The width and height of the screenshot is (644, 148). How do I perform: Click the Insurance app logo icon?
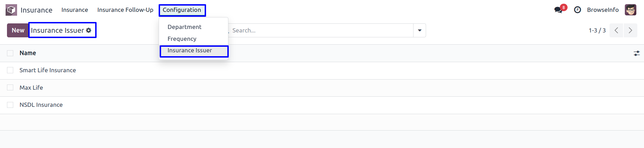(11, 10)
